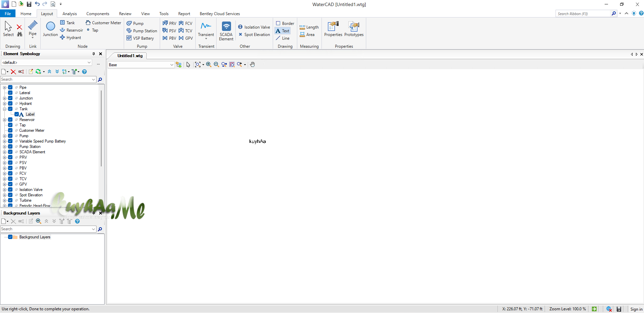Open the Properties panel
The image size is (644, 313).
(x=333, y=29)
